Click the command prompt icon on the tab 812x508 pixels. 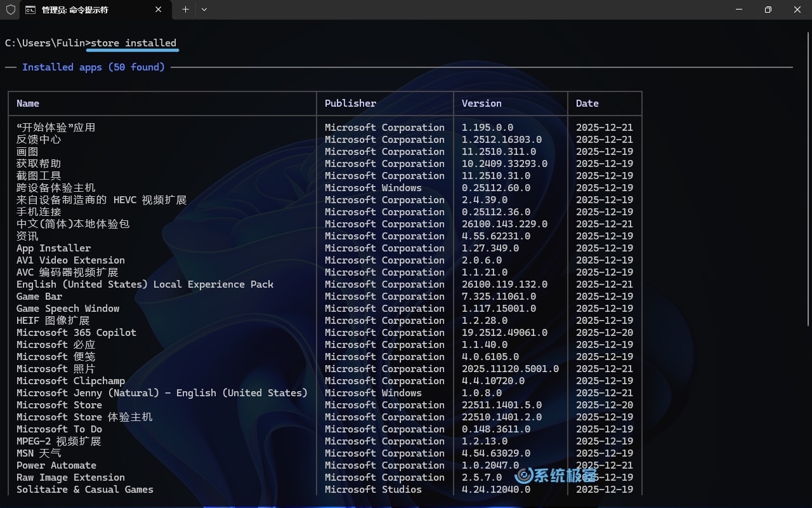coord(30,10)
